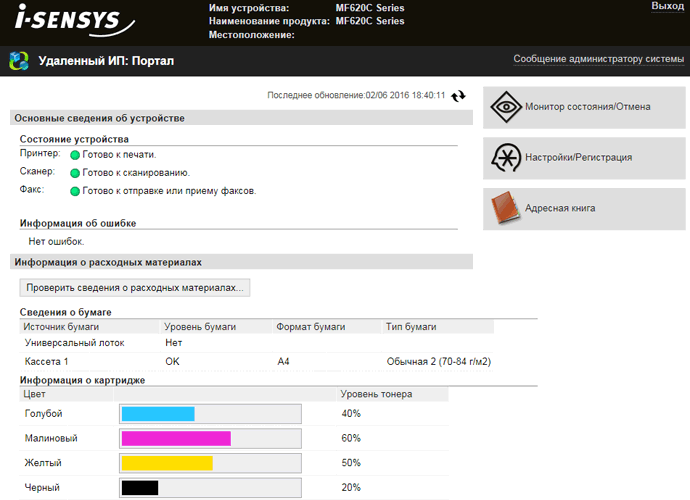Click the yellow Желтый toner level bar
690x500 pixels.
[x=210, y=463]
